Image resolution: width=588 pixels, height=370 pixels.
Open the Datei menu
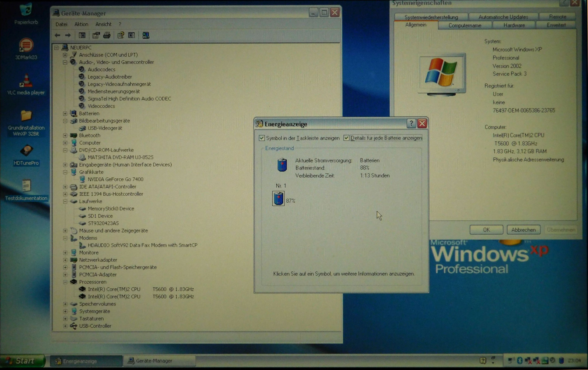(x=61, y=24)
